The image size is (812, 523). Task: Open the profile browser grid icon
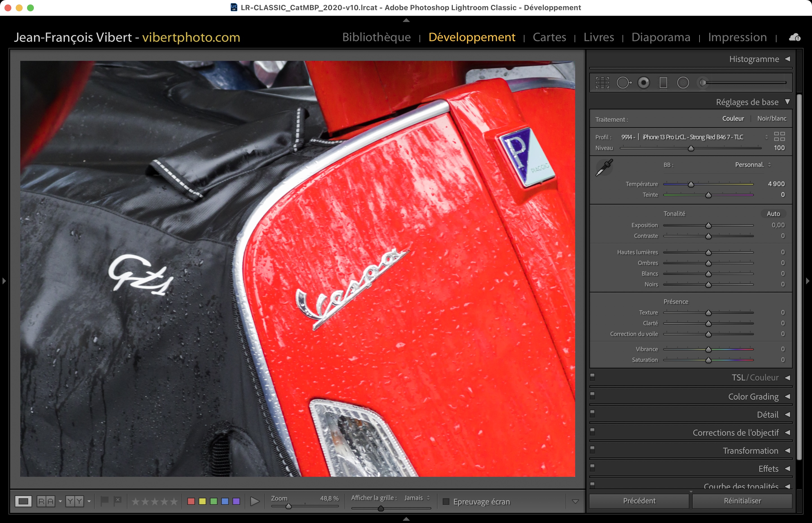[x=779, y=136]
